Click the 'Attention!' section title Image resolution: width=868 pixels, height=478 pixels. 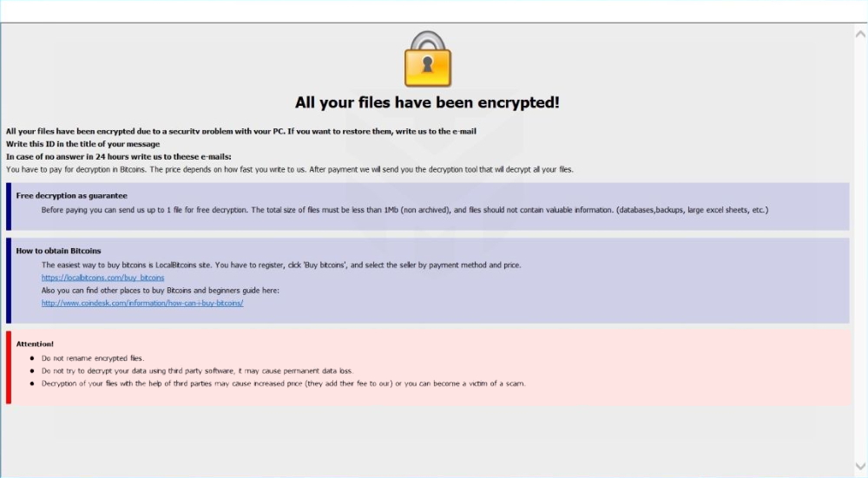click(x=35, y=344)
